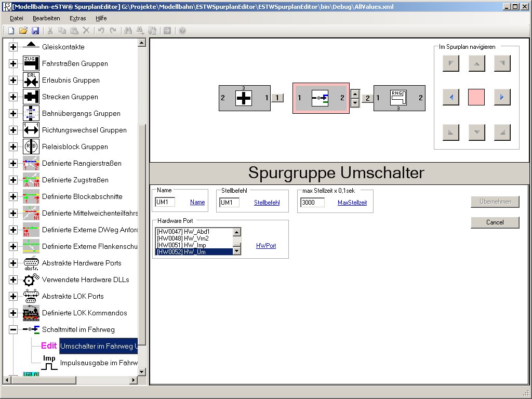This screenshot has width=532, height=399.
Task: Click the Cancel button
Action: pyautogui.click(x=495, y=222)
